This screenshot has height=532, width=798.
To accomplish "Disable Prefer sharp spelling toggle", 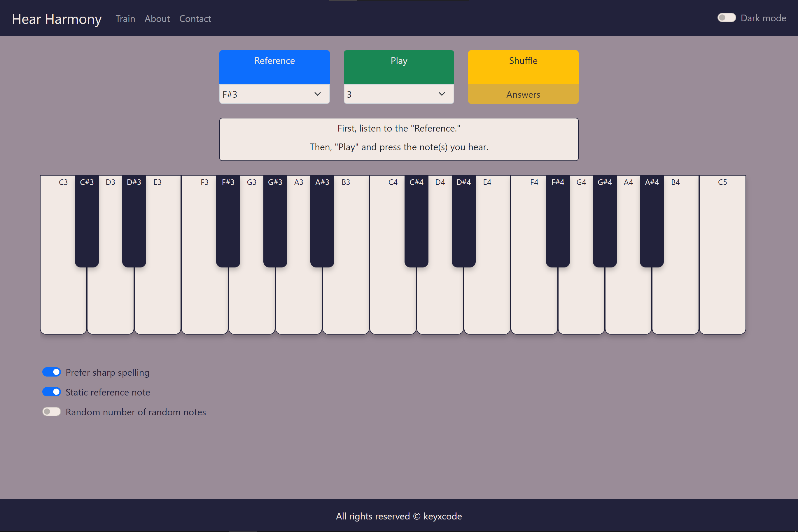I will (x=52, y=372).
